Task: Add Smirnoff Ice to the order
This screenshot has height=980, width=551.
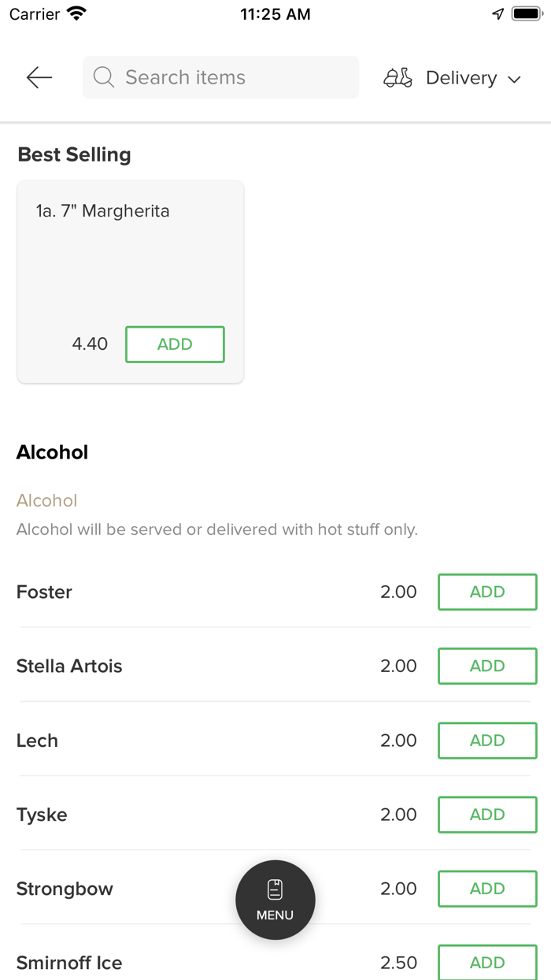Action: click(x=487, y=962)
